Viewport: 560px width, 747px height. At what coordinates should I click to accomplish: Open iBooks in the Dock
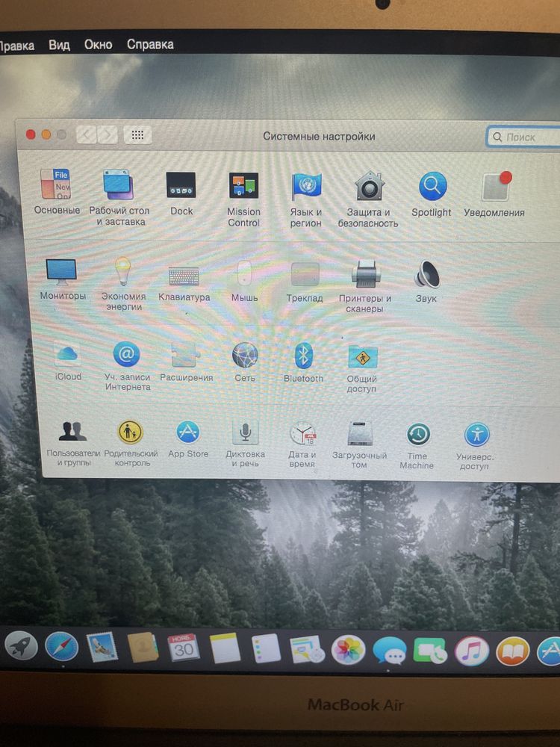[513, 651]
